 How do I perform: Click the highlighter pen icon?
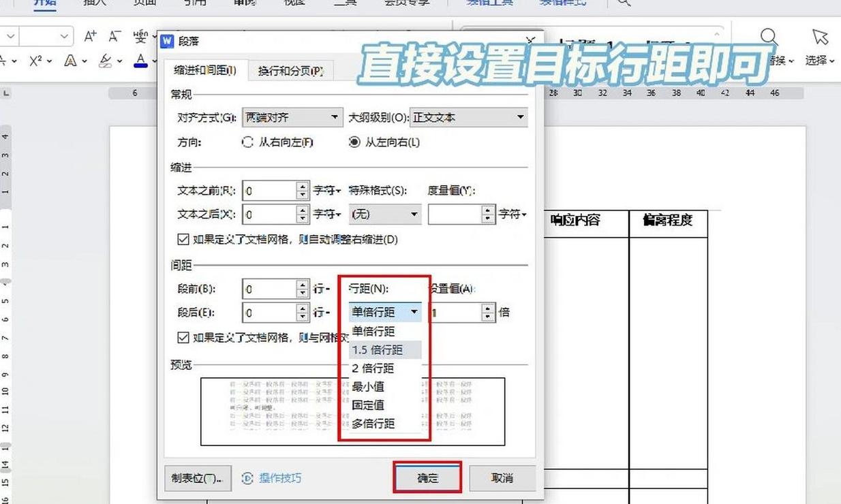106,61
